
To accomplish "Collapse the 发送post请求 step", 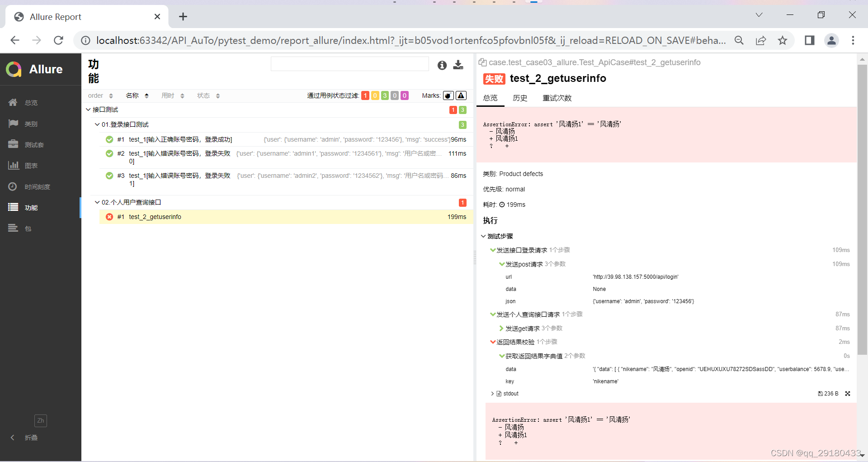I will [x=502, y=264].
